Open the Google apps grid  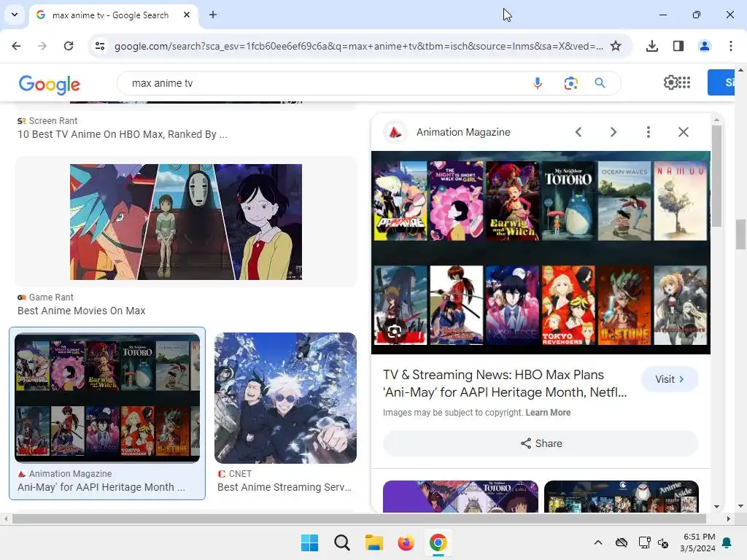coord(684,82)
